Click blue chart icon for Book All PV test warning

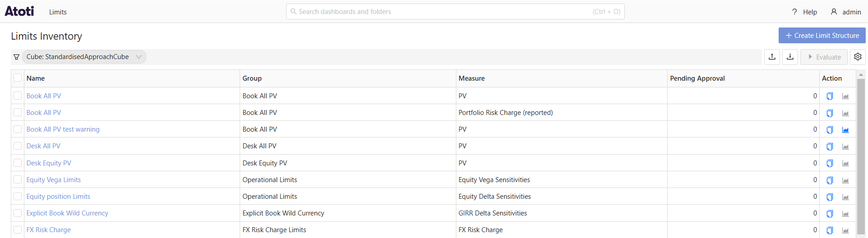(845, 130)
